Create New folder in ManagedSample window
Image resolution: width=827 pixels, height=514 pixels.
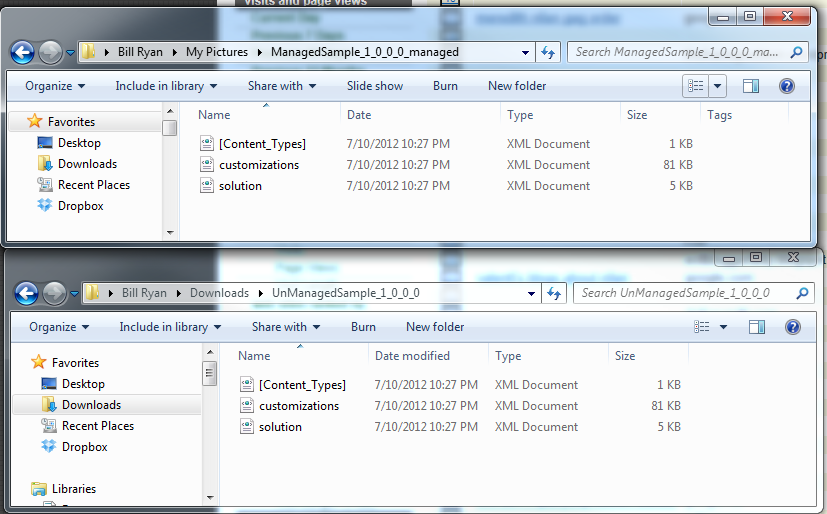click(x=517, y=86)
